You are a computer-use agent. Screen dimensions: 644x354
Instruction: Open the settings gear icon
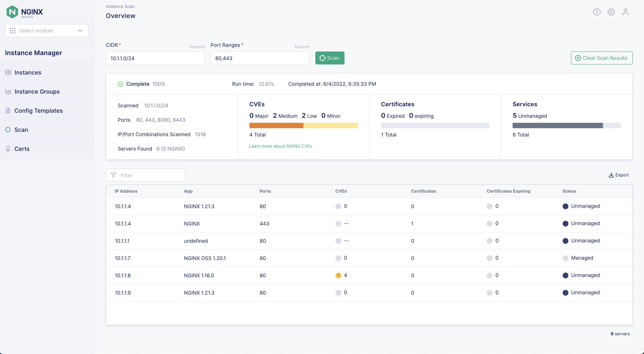611,12
